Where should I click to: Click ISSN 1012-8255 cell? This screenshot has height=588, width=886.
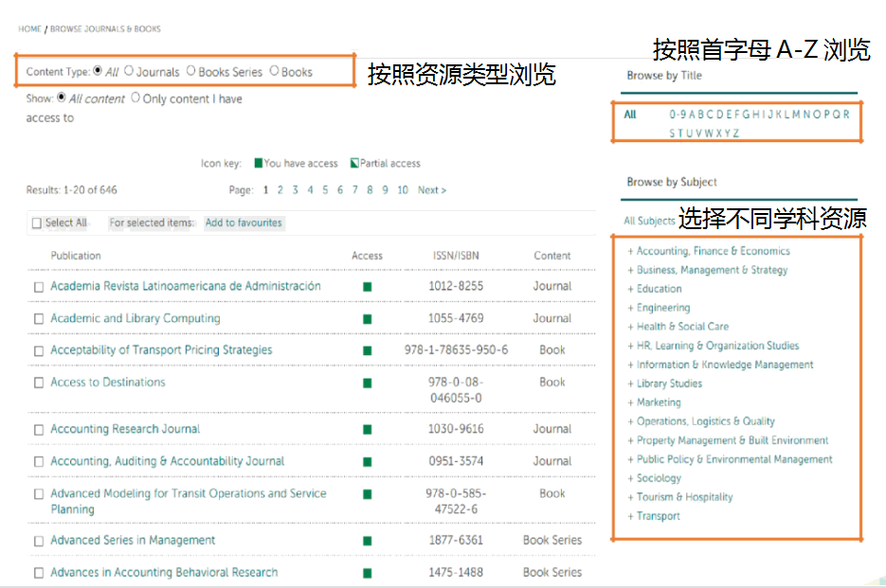456,286
